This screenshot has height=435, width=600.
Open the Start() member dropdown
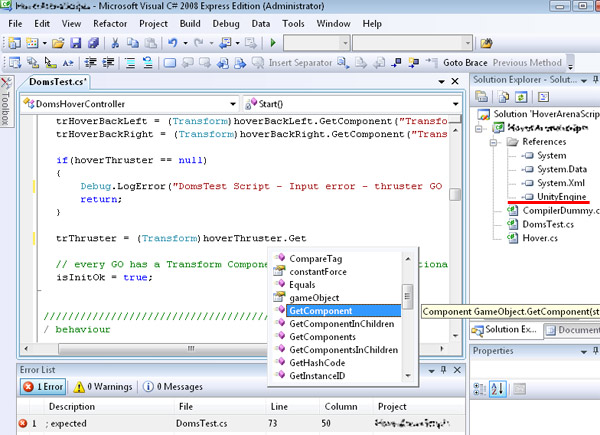[x=455, y=104]
